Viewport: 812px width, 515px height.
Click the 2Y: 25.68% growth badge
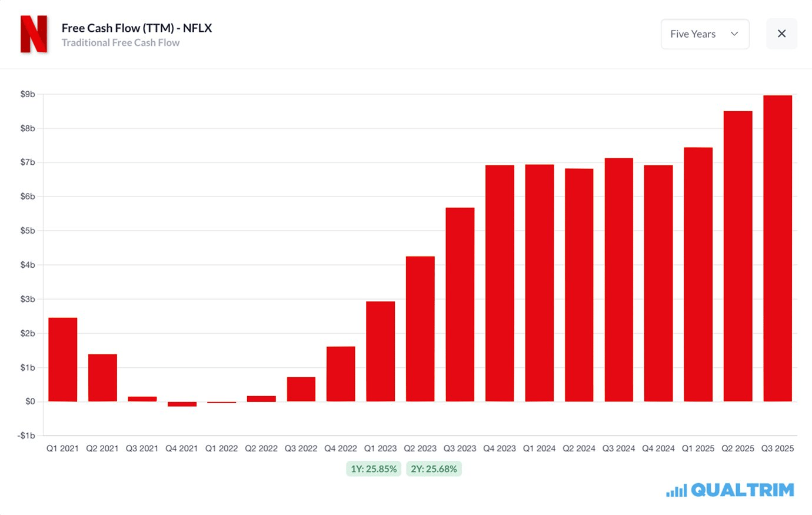pyautogui.click(x=434, y=469)
